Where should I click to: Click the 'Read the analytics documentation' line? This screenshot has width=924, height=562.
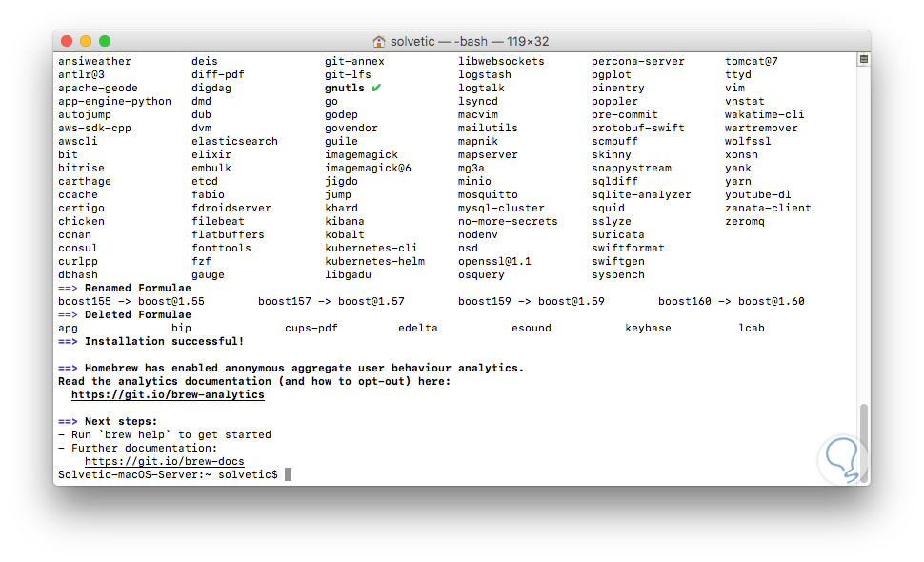254,381
